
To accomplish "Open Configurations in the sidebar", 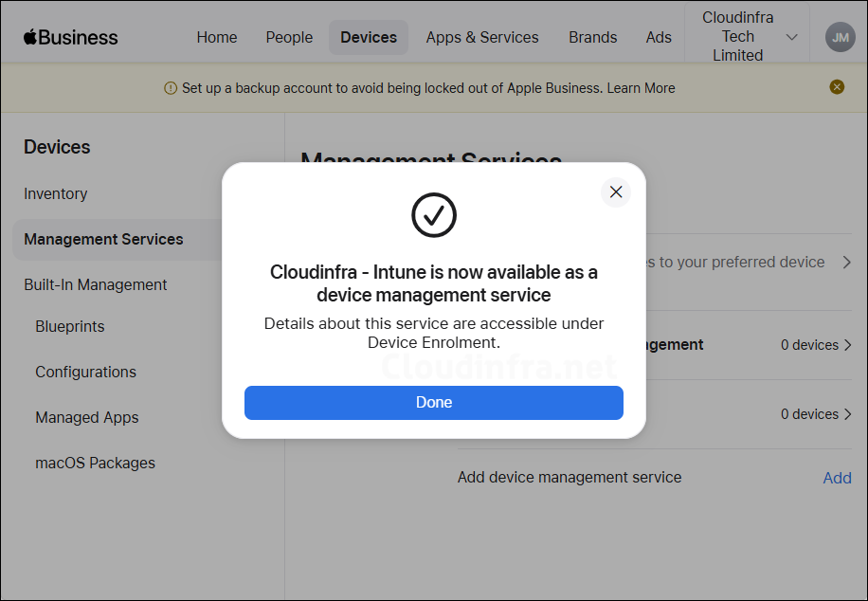I will click(86, 372).
